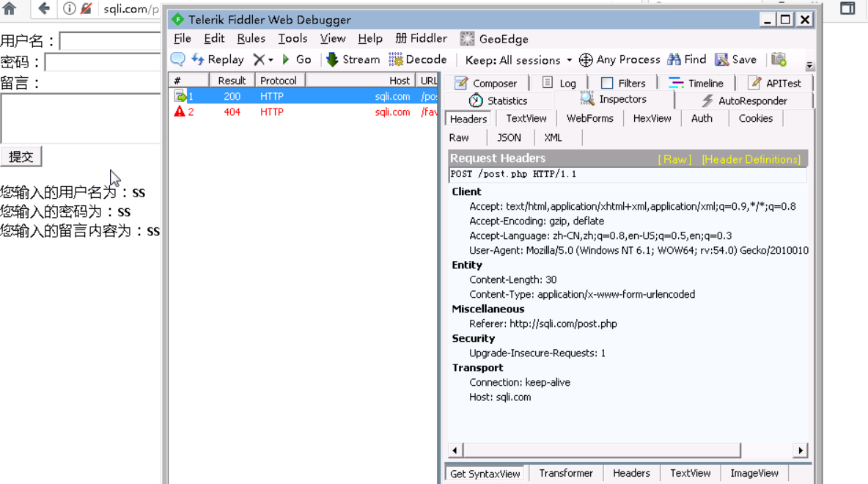Click the 密码 password input field
Image resolution: width=868 pixels, height=484 pixels.
click(103, 62)
